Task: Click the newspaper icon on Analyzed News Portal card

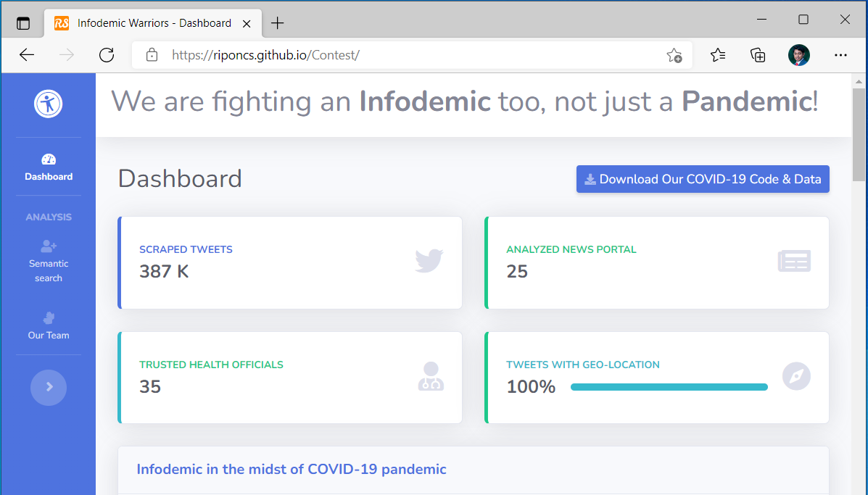Action: (794, 260)
